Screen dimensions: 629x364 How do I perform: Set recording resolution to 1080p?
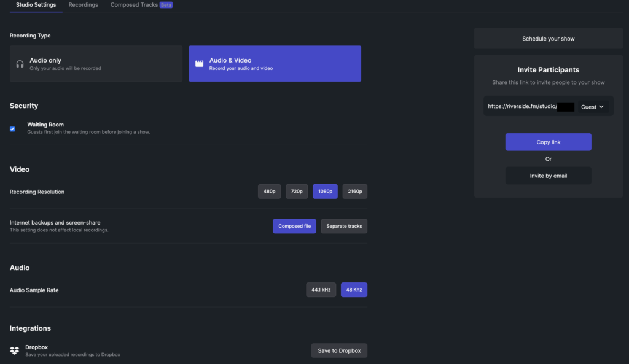tap(325, 192)
